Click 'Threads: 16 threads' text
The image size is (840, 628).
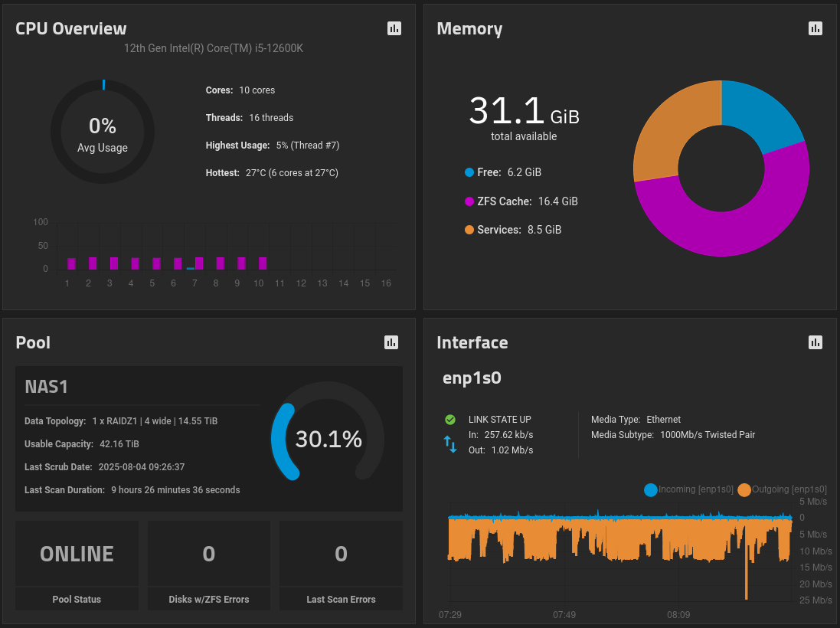pyautogui.click(x=250, y=118)
